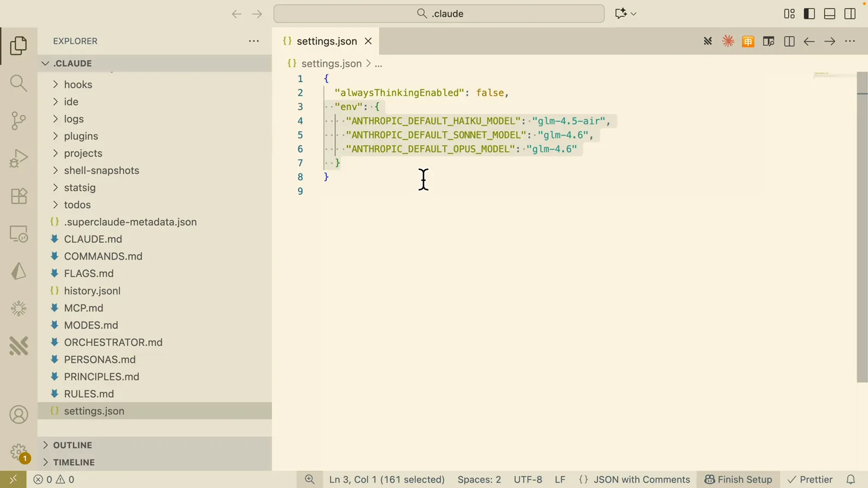868x488 pixels.
Task: Expand the logs folder
Action: [x=155, y=119]
